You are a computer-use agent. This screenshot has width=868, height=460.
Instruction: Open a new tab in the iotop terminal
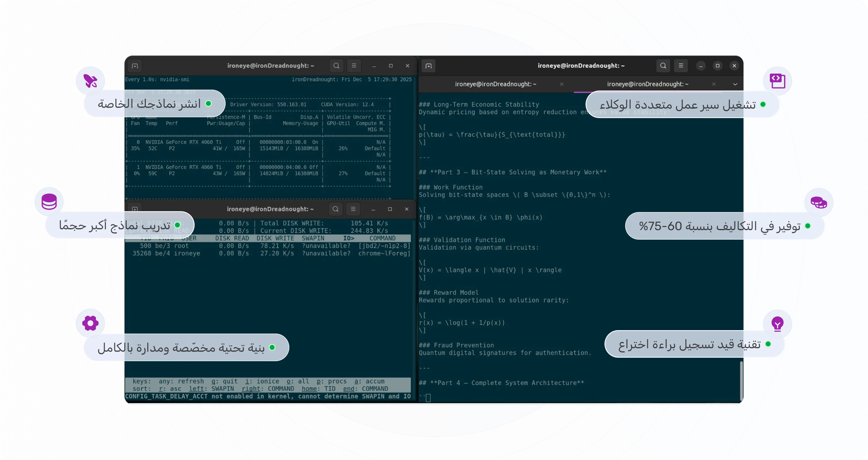135,209
